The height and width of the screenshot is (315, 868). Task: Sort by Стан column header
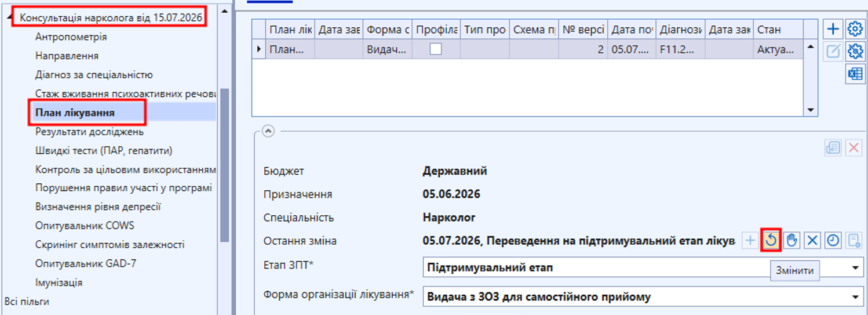779,30
